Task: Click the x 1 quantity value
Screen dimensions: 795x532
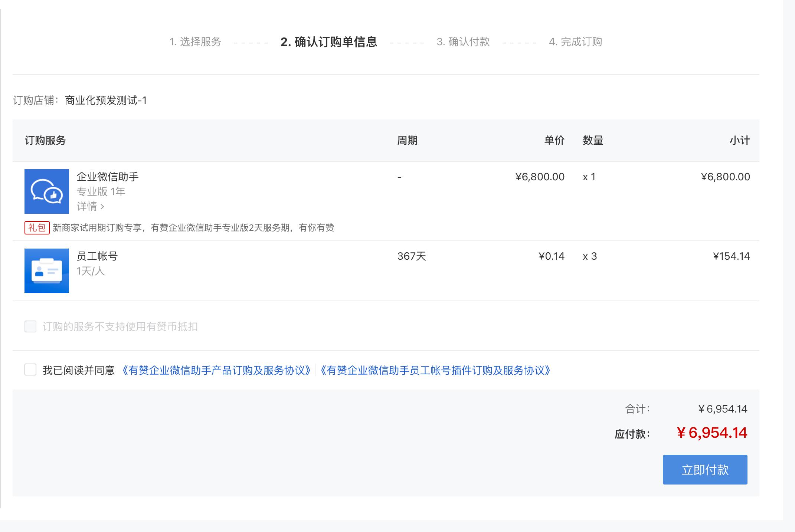Action: pos(589,177)
